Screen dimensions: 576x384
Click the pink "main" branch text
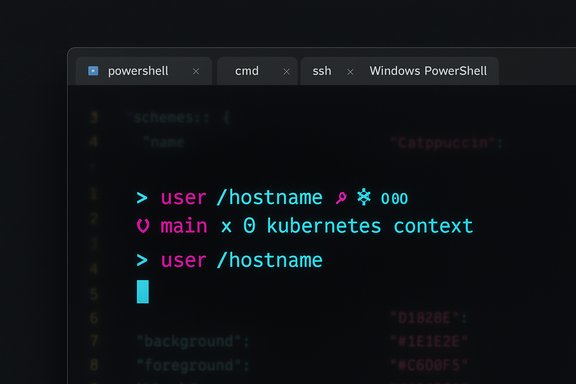[x=184, y=226]
